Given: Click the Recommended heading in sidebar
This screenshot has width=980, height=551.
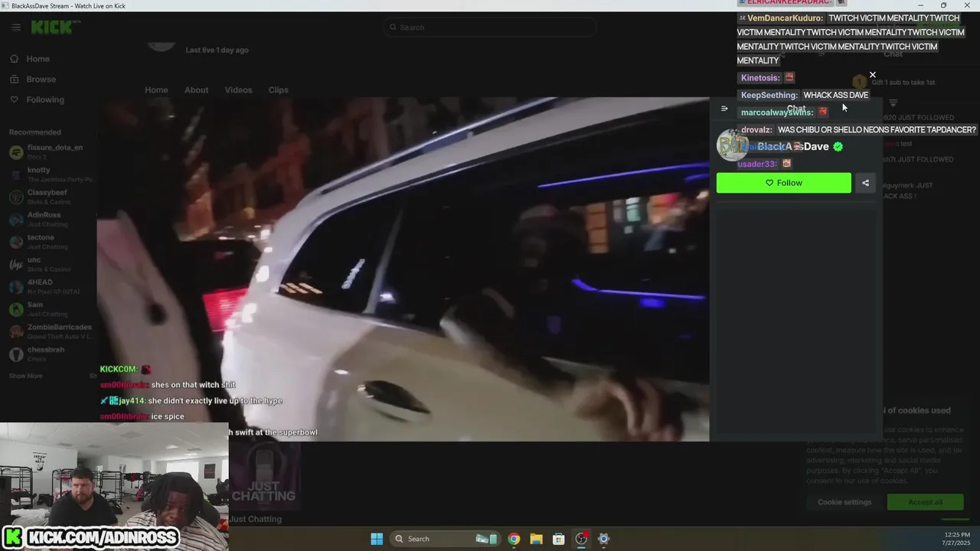Looking at the screenshot, I should click(x=34, y=132).
